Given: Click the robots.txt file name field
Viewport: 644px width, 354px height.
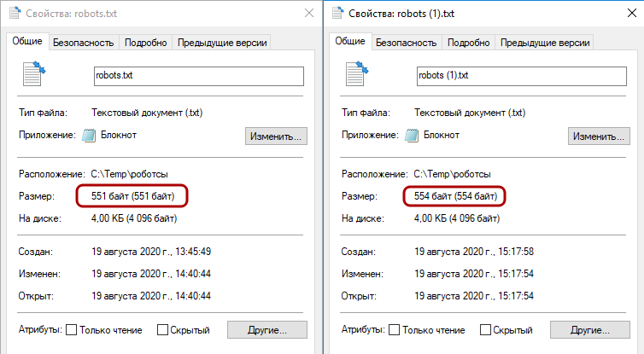Looking at the screenshot, I should click(198, 75).
